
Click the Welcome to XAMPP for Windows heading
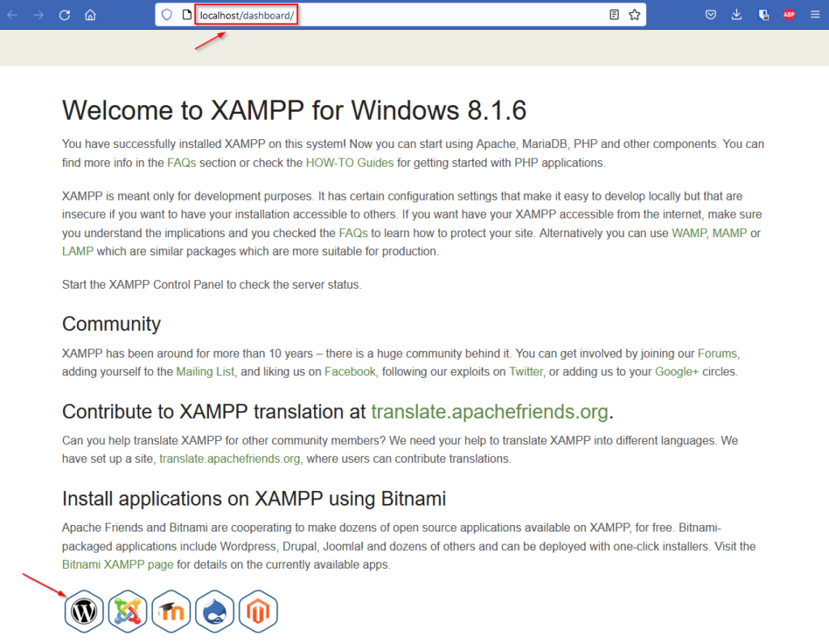click(x=294, y=110)
